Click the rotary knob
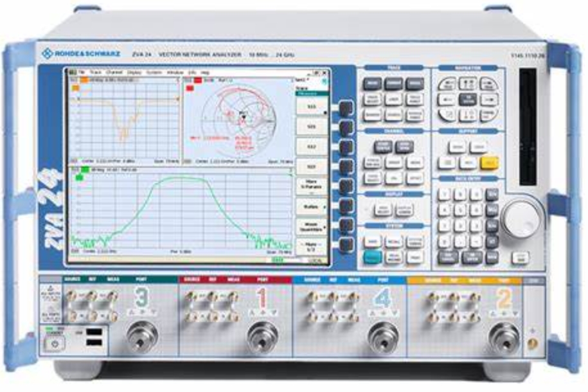The image size is (588, 392). [521, 219]
